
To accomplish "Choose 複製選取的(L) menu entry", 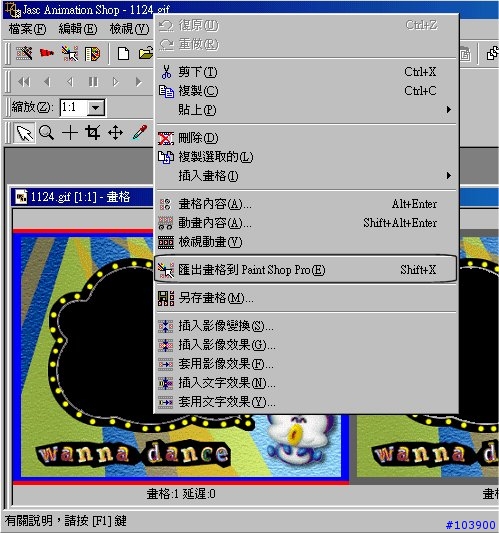I will 306,157.
